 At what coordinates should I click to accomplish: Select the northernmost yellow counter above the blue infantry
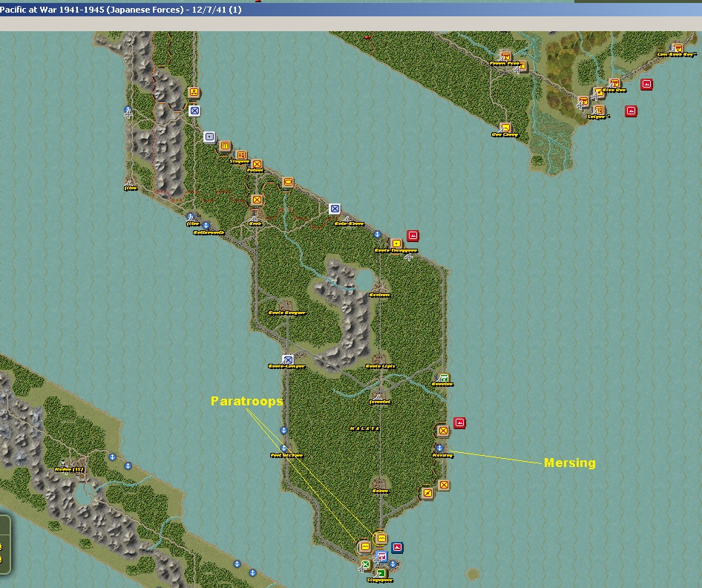click(x=194, y=92)
